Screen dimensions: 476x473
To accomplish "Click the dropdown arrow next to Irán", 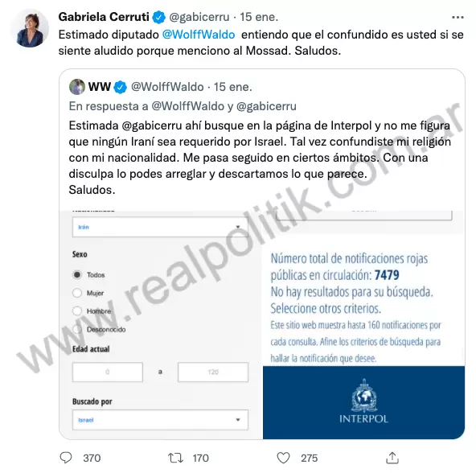I will 238,227.
